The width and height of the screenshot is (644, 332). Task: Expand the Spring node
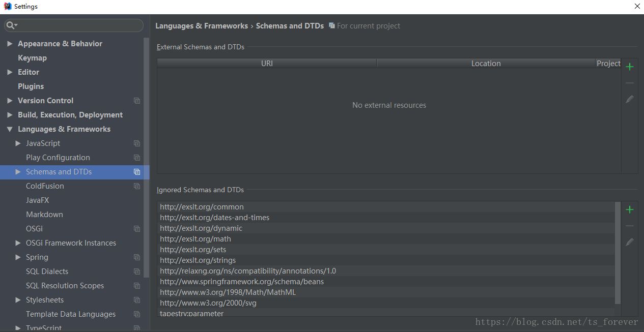18,257
